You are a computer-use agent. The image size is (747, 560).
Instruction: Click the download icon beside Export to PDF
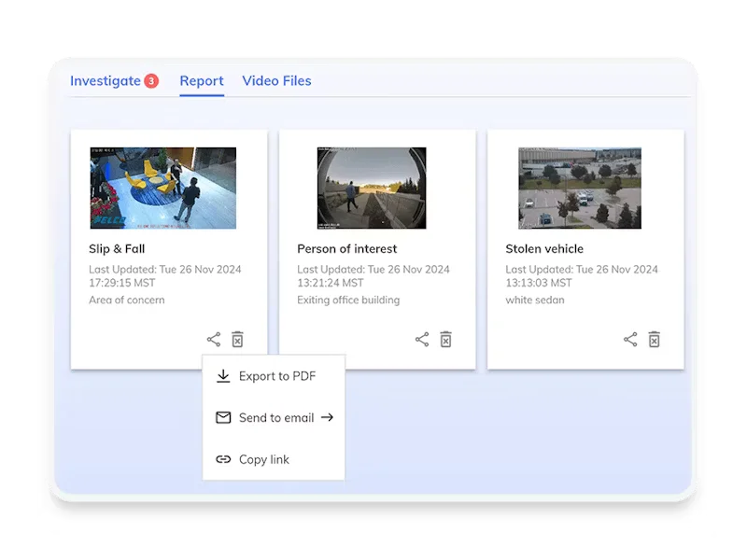tap(223, 376)
